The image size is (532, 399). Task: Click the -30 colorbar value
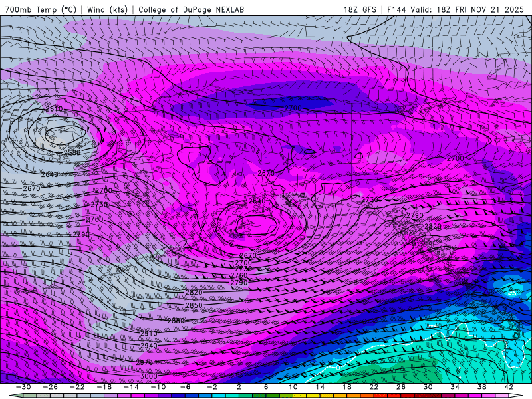click(23, 387)
